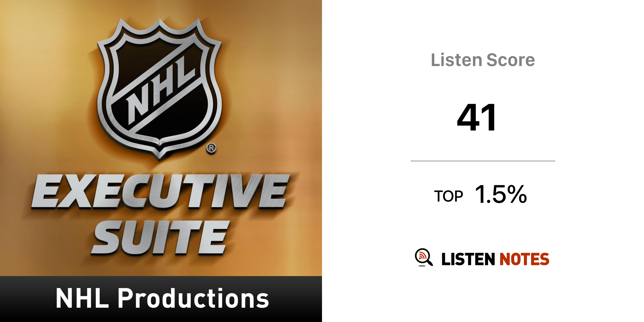Select the metallic SUITE title word
The width and height of the screenshot is (644, 322).
pyautogui.click(x=160, y=237)
